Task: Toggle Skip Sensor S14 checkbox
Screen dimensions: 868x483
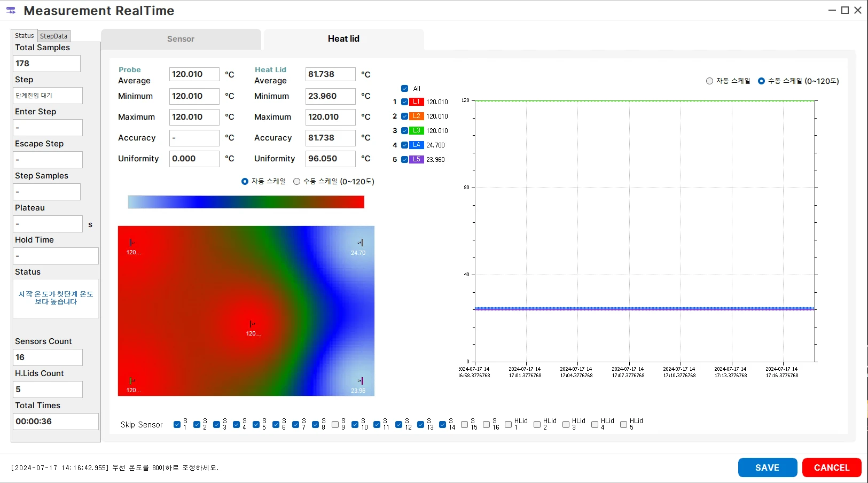Action: point(442,425)
